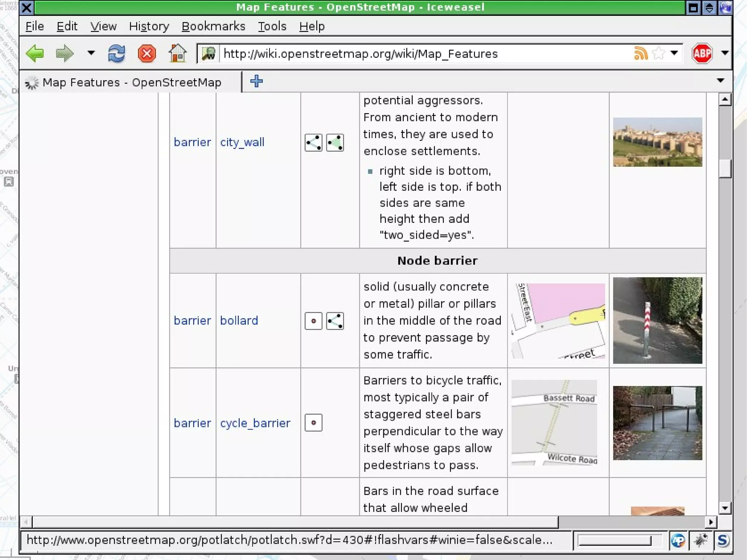Expand the list all tabs dropdown

tap(720, 81)
